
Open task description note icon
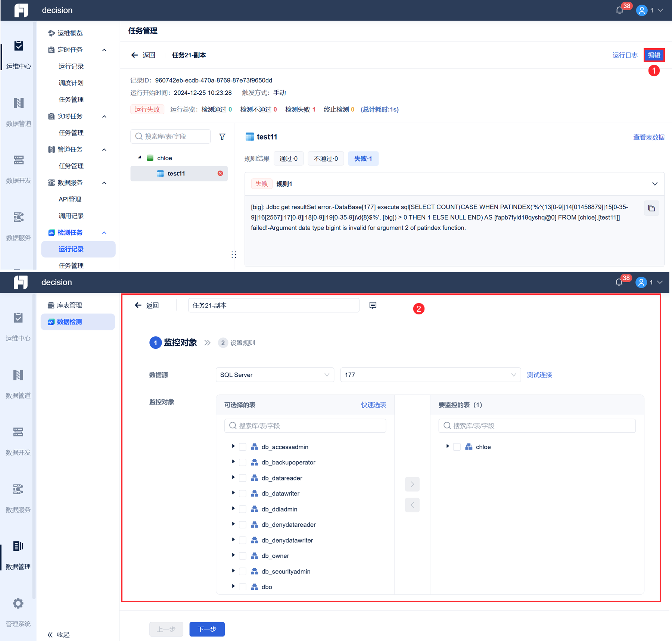pyautogui.click(x=373, y=305)
